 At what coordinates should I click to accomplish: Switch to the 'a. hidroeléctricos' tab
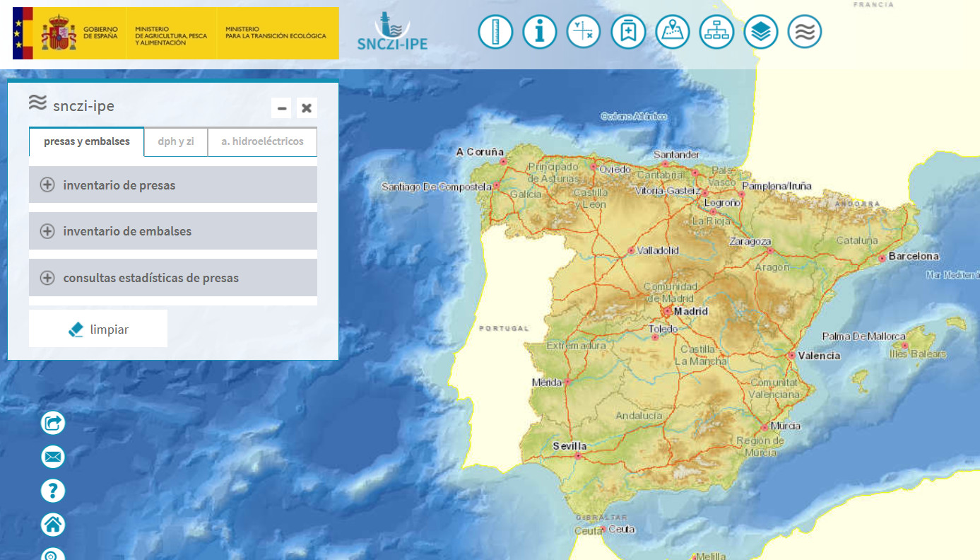262,141
